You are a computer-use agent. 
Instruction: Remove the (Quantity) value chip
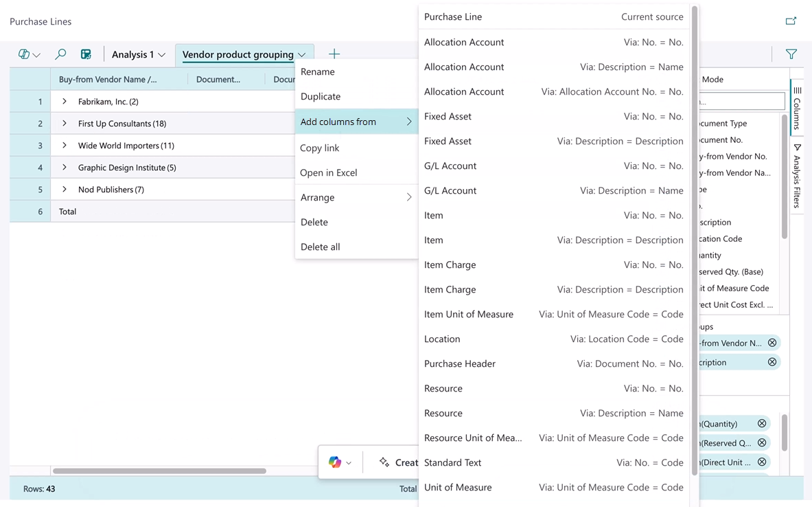[762, 423]
